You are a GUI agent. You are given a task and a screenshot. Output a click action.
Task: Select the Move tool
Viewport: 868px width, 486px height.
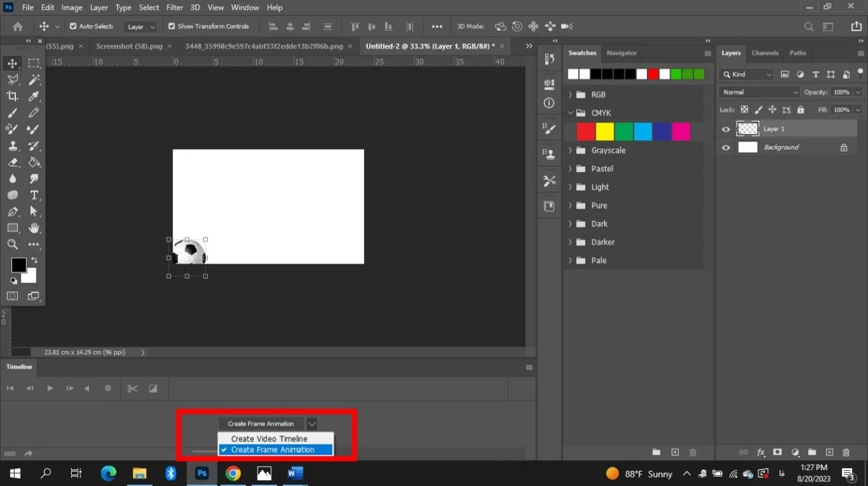(13, 64)
